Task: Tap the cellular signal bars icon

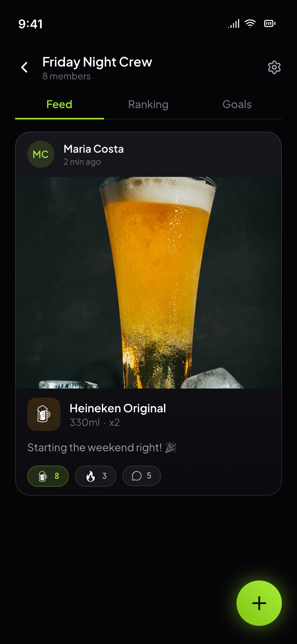Action: (x=234, y=24)
